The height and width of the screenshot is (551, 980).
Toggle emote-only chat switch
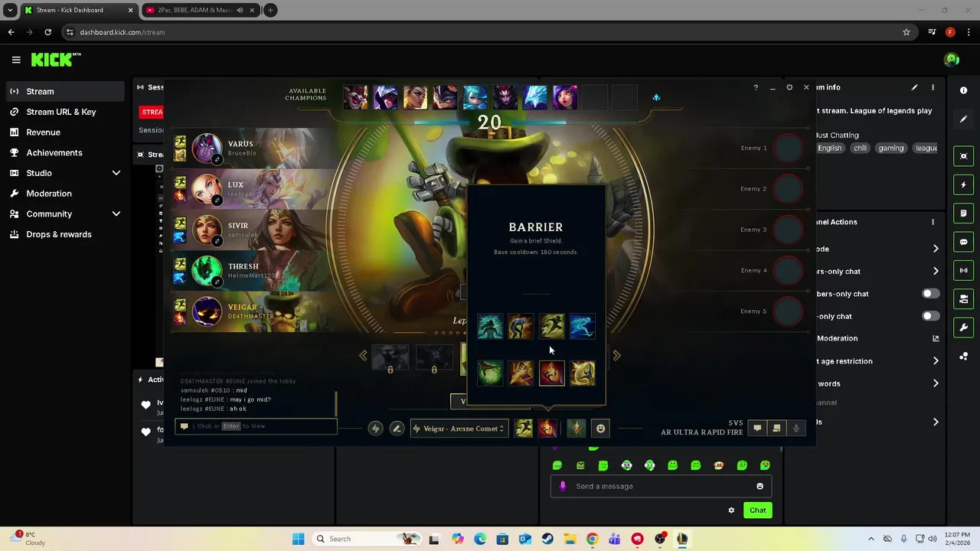click(x=929, y=316)
